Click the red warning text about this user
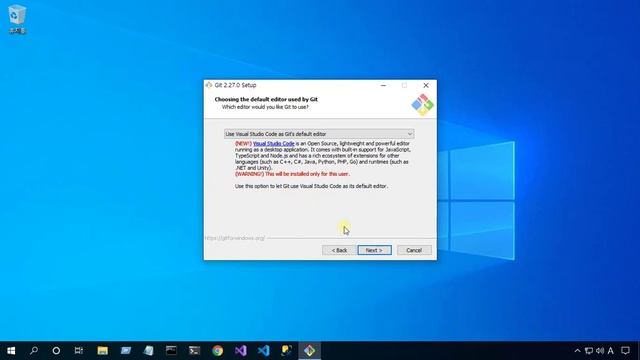The width and height of the screenshot is (640, 360). click(292, 174)
